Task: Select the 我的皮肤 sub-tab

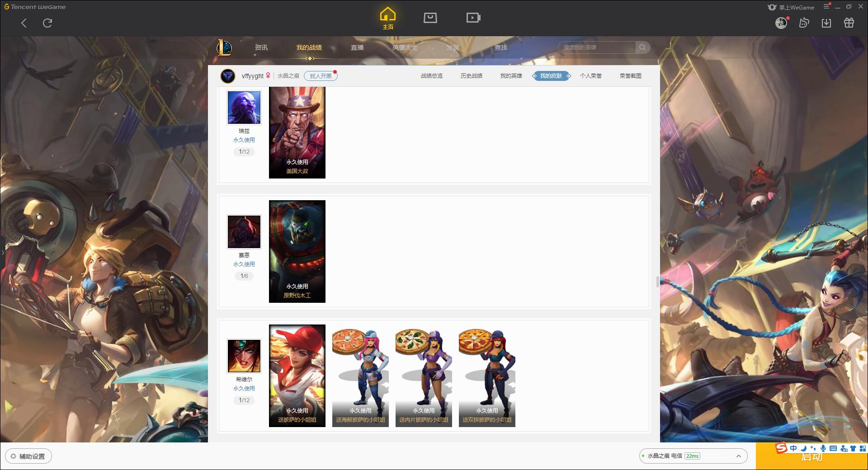Action: [551, 76]
